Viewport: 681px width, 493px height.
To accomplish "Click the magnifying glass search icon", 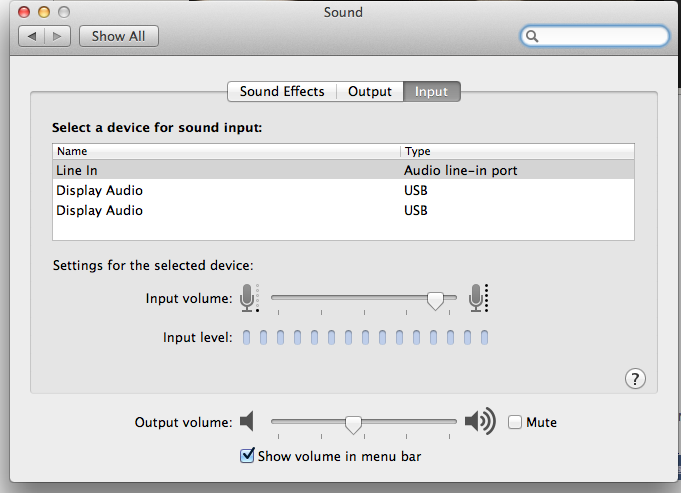I will (x=532, y=36).
